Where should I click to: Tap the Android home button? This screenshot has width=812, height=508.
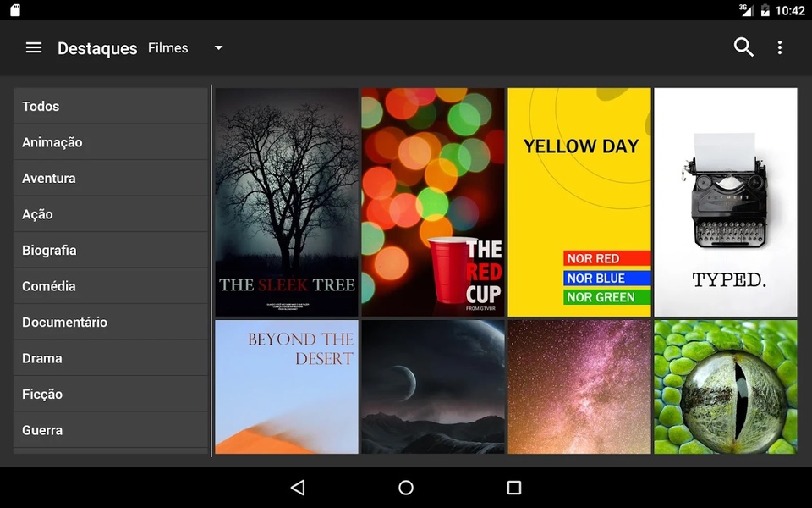click(406, 488)
